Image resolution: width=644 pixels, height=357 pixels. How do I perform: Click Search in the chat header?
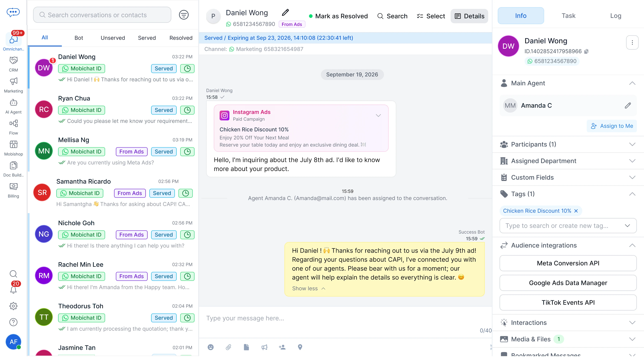point(392,16)
